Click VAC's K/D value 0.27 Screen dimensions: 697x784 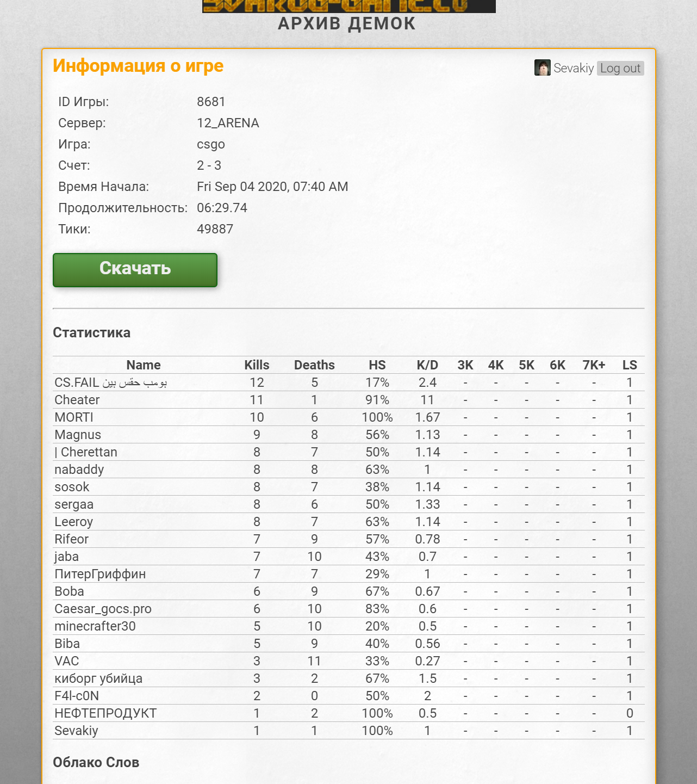(x=427, y=661)
